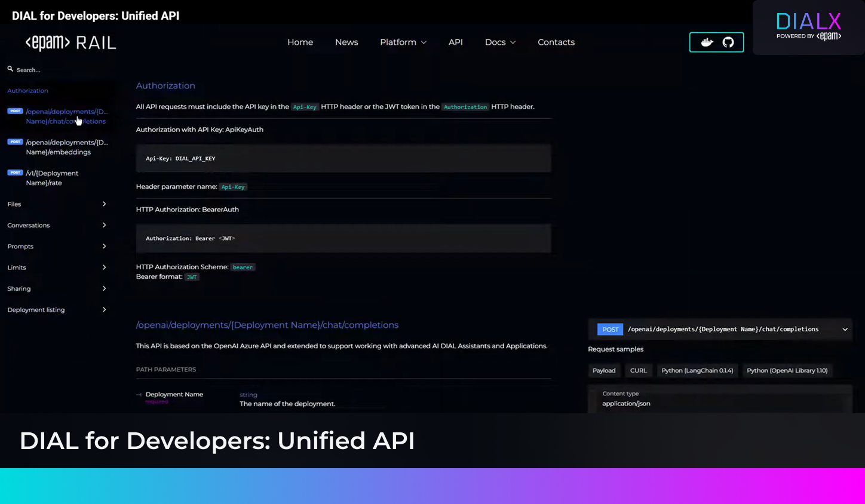Screen dimensions: 865x504
Task: Click POST badge beside the embeddings endpoint
Action: tap(15, 142)
